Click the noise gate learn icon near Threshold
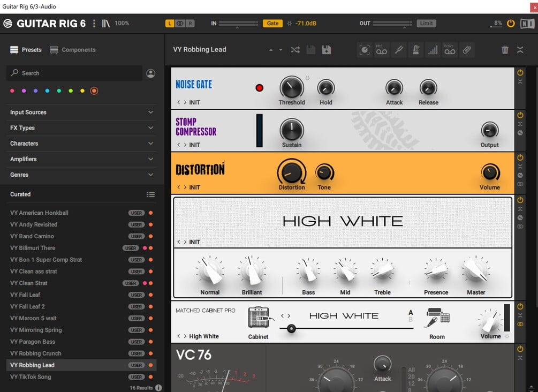538x392 pixels. coord(307,78)
